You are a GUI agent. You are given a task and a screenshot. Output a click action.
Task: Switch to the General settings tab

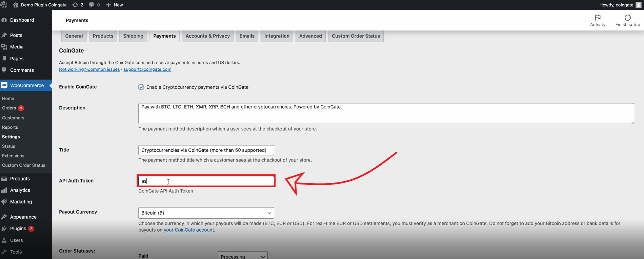click(x=74, y=36)
